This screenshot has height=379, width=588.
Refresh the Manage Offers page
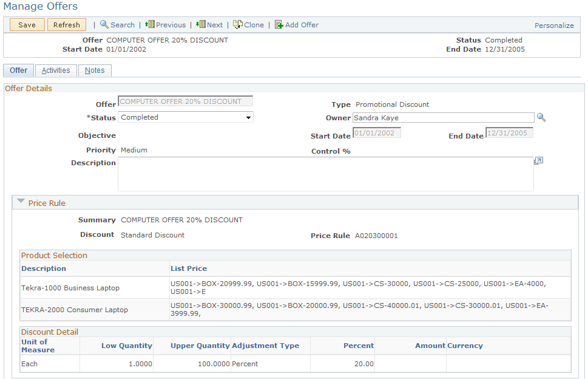click(66, 24)
